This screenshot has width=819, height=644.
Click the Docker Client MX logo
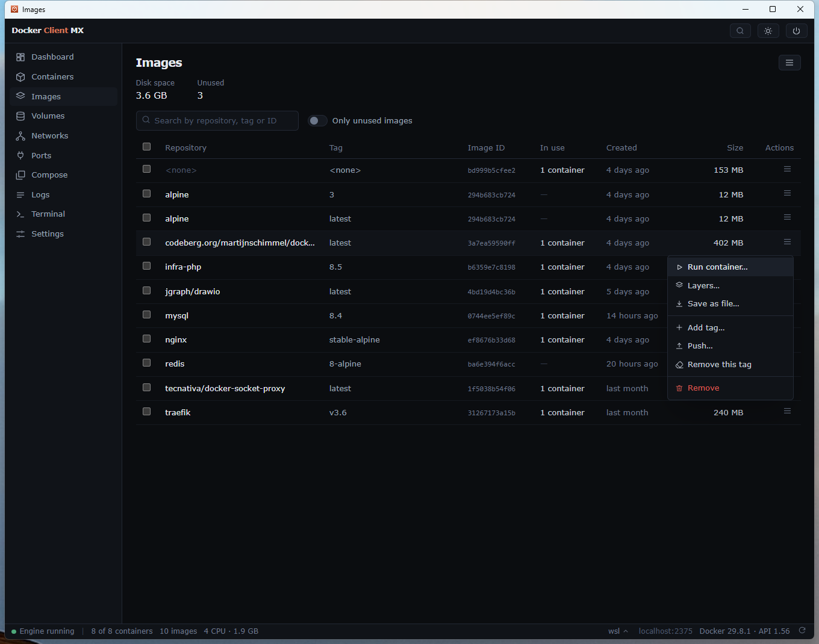[48, 30]
